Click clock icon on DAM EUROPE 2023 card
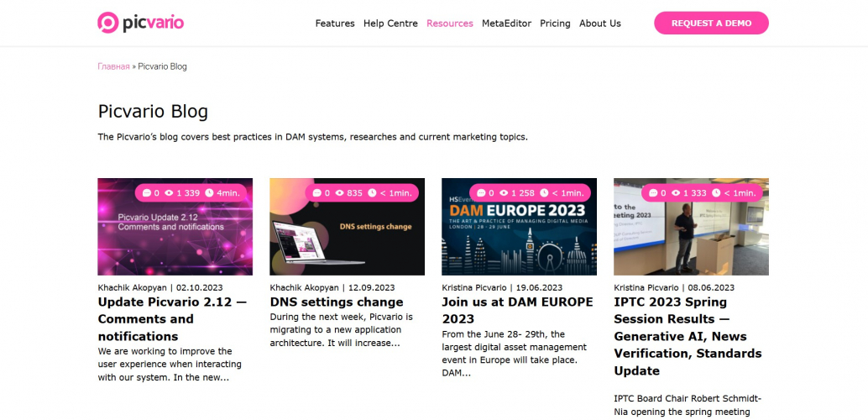The height and width of the screenshot is (420, 868). (x=544, y=193)
